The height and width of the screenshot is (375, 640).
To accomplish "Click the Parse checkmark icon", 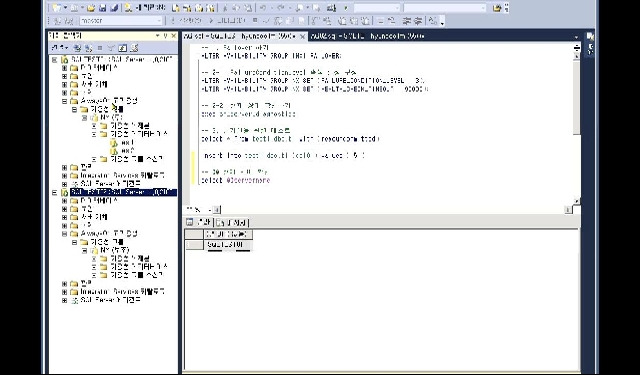I will coord(266,20).
